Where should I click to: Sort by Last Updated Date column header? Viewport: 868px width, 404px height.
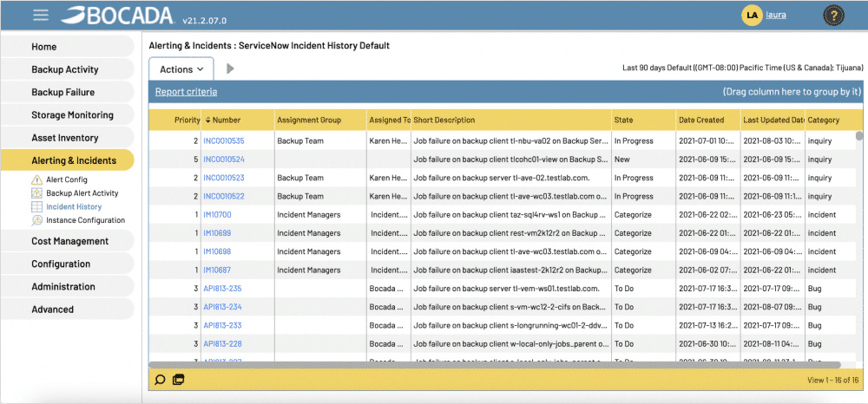[x=773, y=120]
